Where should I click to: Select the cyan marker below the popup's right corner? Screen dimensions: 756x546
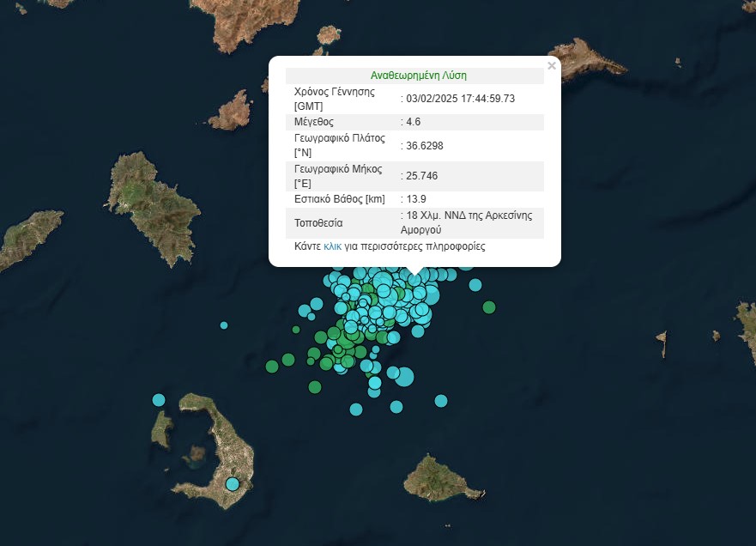click(475, 285)
